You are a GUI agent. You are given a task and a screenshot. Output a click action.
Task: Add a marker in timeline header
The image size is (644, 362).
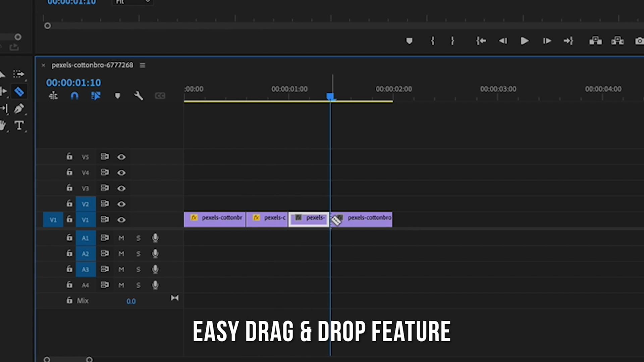pyautogui.click(x=117, y=96)
